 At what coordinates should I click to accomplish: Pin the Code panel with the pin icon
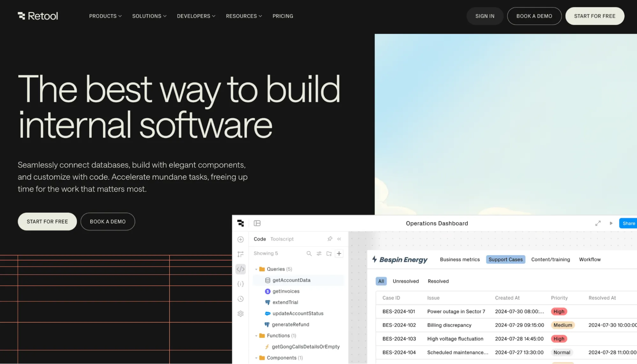(x=330, y=239)
